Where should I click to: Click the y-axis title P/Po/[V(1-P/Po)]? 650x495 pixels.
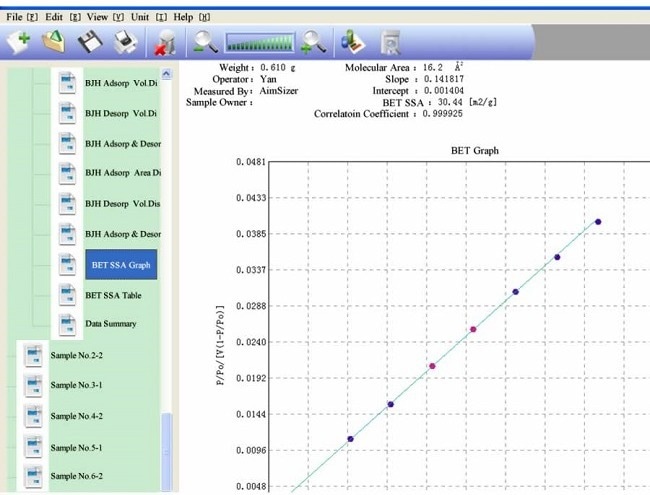click(x=220, y=346)
